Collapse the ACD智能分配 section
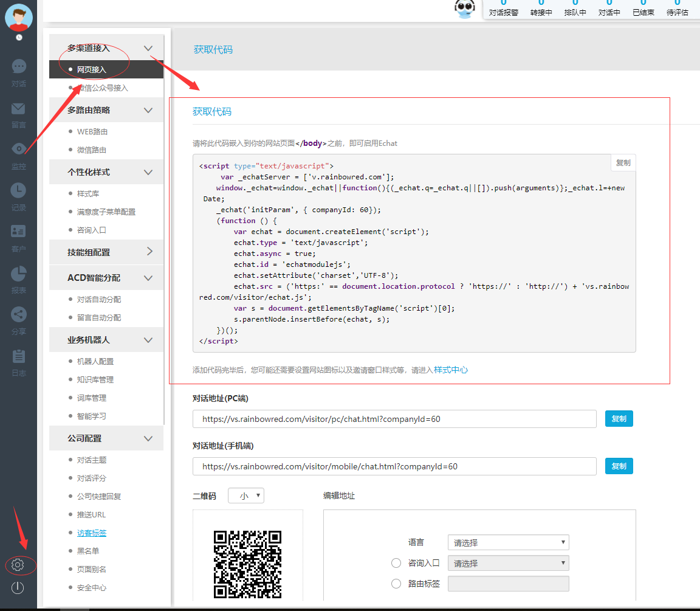700x611 pixels. click(x=148, y=278)
